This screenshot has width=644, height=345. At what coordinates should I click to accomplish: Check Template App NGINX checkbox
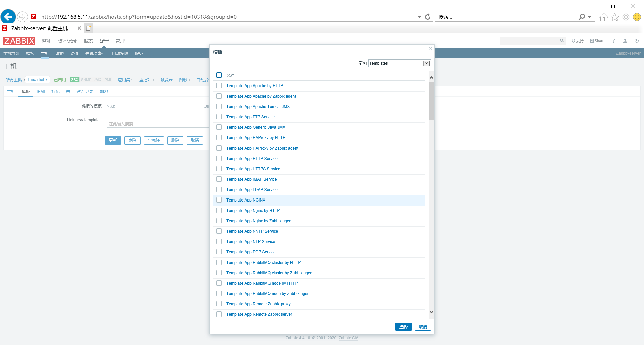[219, 200]
